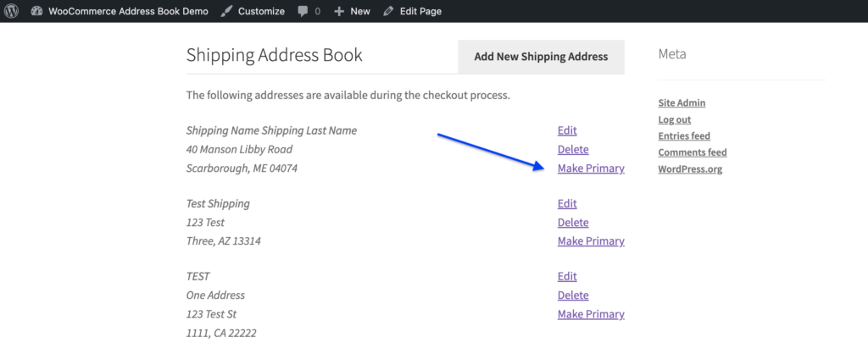Click the dashboard gauge icon beside site name
This screenshot has height=359, width=868.
point(36,11)
